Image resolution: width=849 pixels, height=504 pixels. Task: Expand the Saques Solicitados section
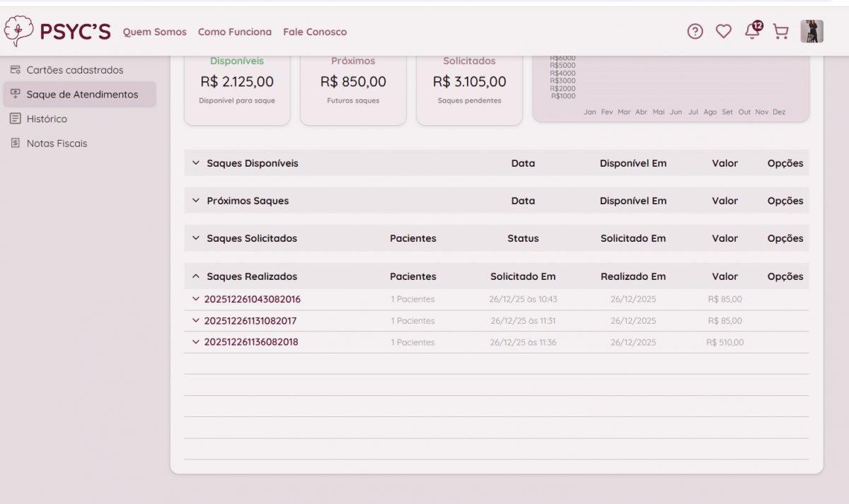[196, 238]
